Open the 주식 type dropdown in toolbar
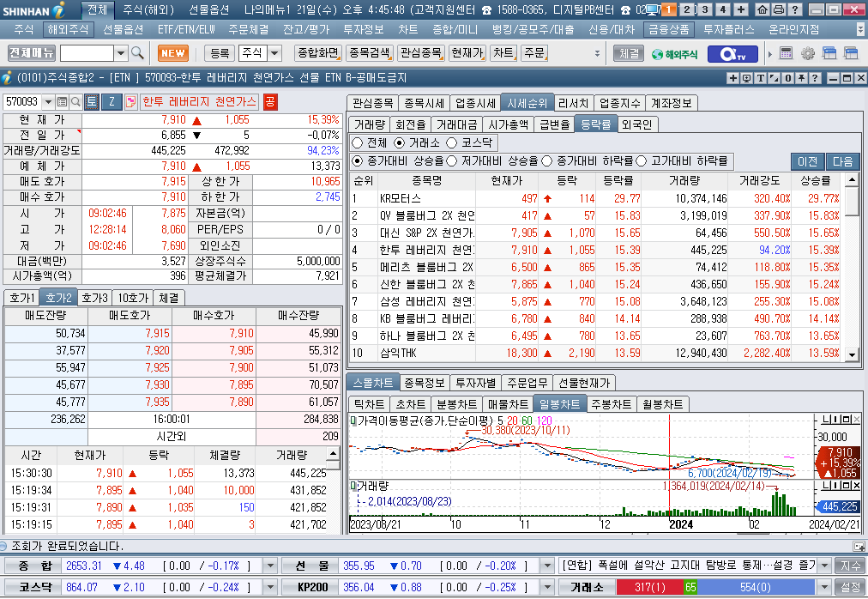This screenshot has height=599, width=868. pyautogui.click(x=274, y=53)
